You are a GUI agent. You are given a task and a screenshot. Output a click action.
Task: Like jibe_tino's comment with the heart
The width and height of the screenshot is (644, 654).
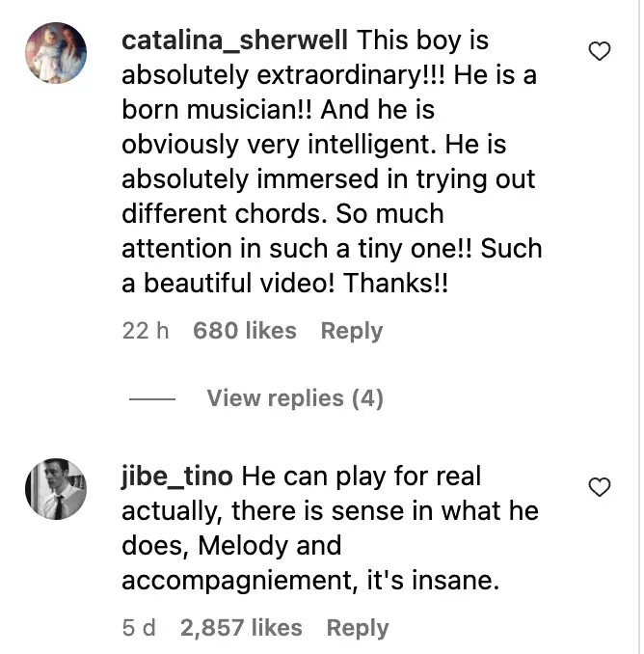(x=599, y=487)
